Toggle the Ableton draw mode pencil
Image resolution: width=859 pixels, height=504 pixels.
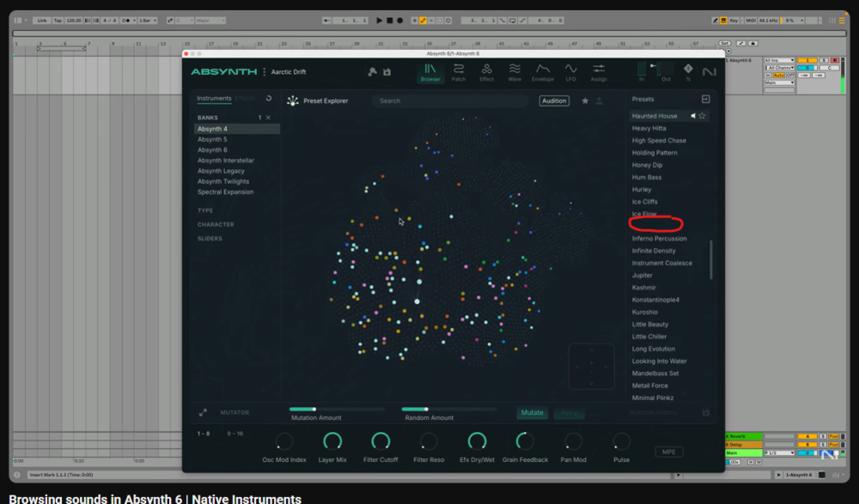tap(715, 21)
